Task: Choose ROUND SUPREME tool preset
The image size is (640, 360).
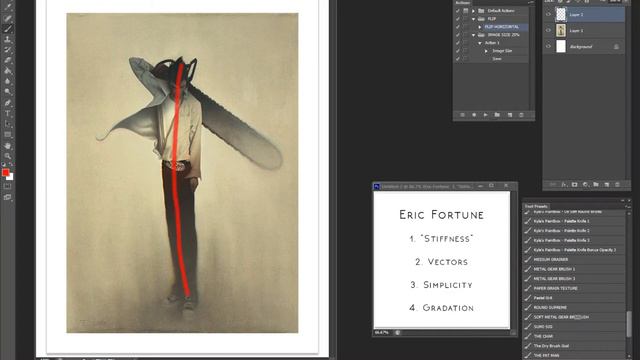Action: pos(576,308)
